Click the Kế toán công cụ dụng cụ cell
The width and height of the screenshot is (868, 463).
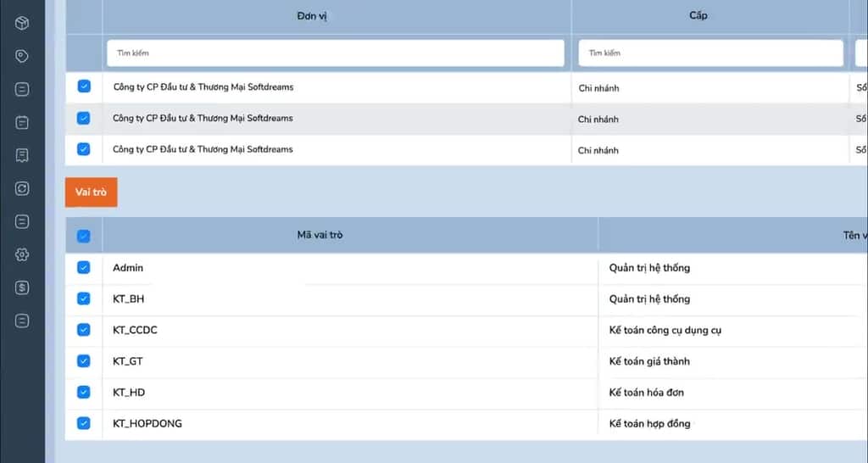665,331
